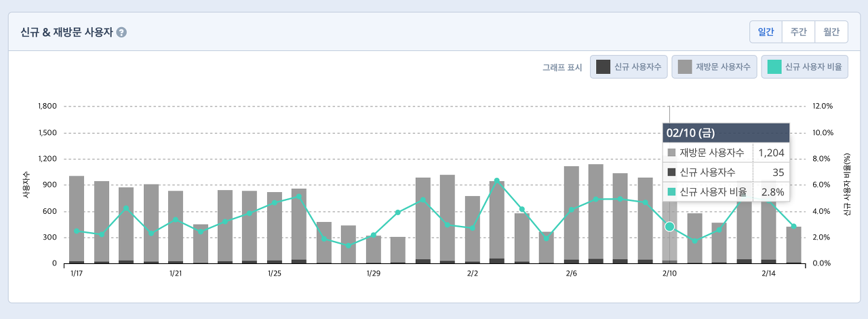Click the 1/17 bar in the chart

click(x=77, y=219)
